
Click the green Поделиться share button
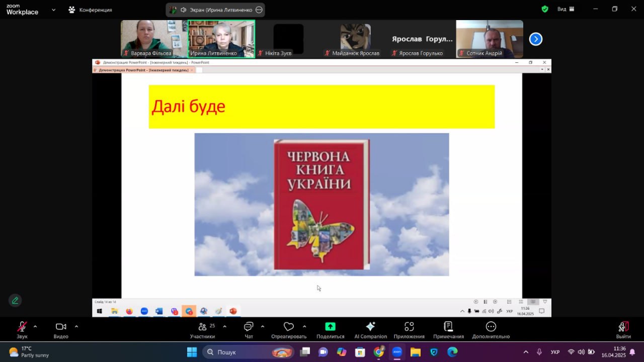pyautogui.click(x=330, y=330)
